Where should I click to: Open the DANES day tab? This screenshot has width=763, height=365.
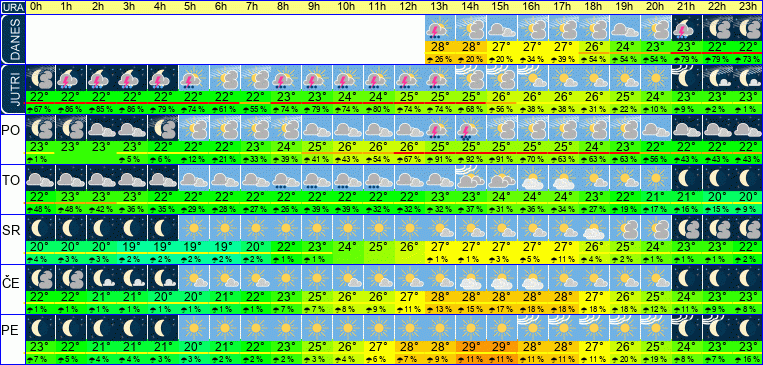12,39
